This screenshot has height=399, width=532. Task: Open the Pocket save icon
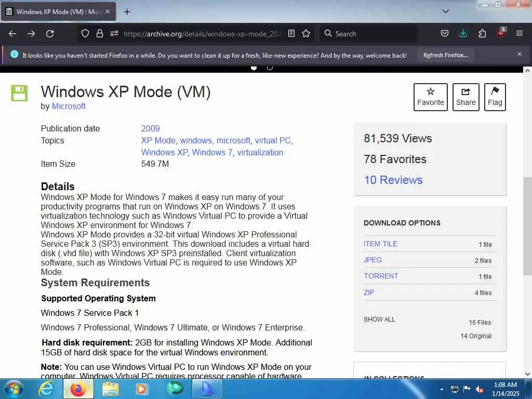[445, 33]
